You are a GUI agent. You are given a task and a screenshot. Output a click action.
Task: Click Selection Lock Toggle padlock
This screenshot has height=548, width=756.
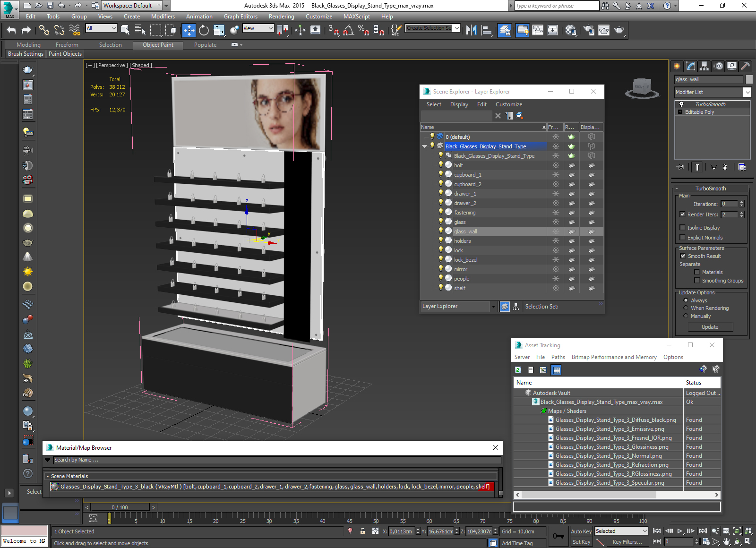[x=362, y=531]
